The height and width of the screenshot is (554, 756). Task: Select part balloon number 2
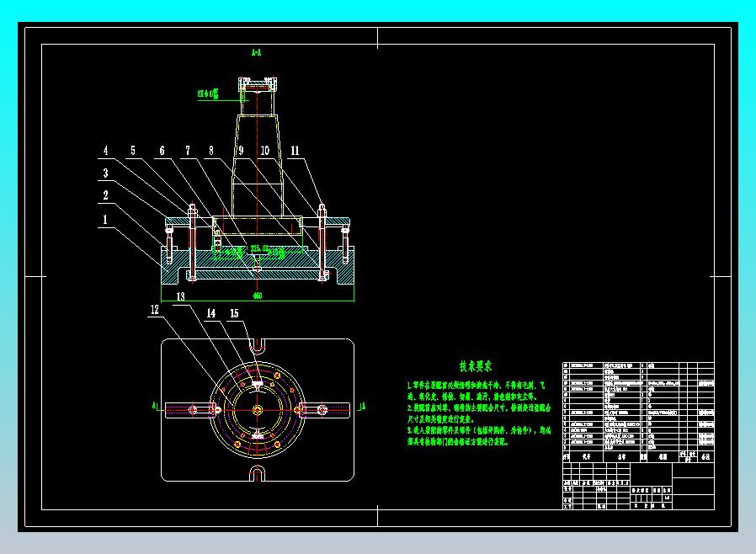click(105, 195)
